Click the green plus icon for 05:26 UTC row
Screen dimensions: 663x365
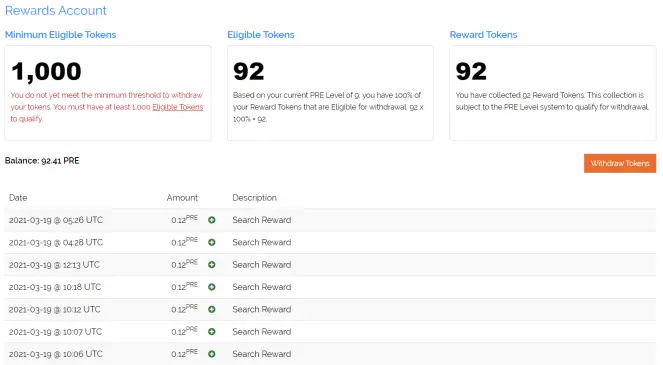point(212,220)
